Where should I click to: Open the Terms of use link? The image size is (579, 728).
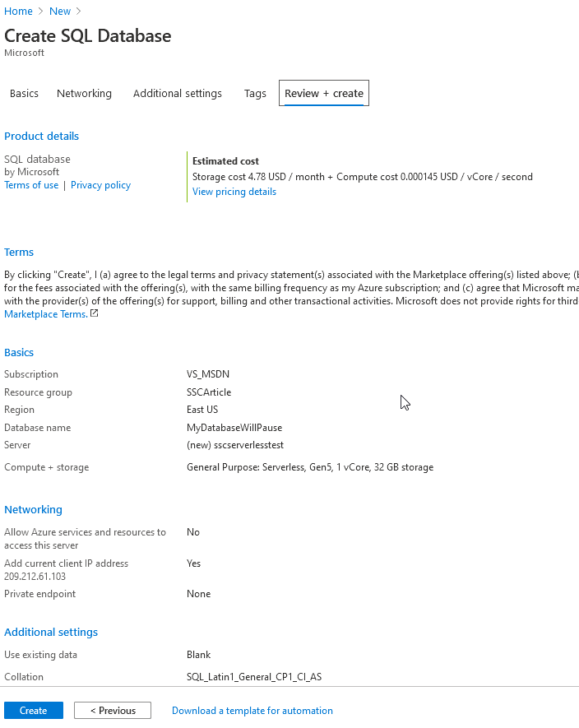pyautogui.click(x=31, y=185)
